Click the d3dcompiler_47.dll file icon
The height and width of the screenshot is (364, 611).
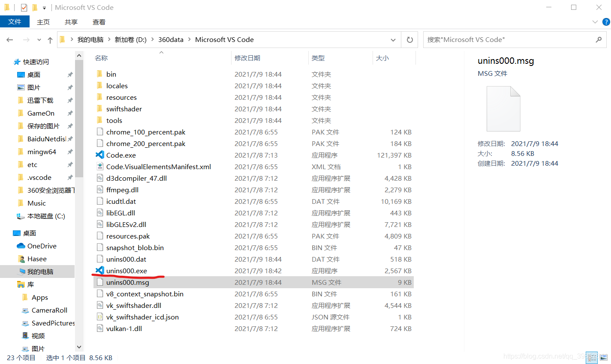100,178
